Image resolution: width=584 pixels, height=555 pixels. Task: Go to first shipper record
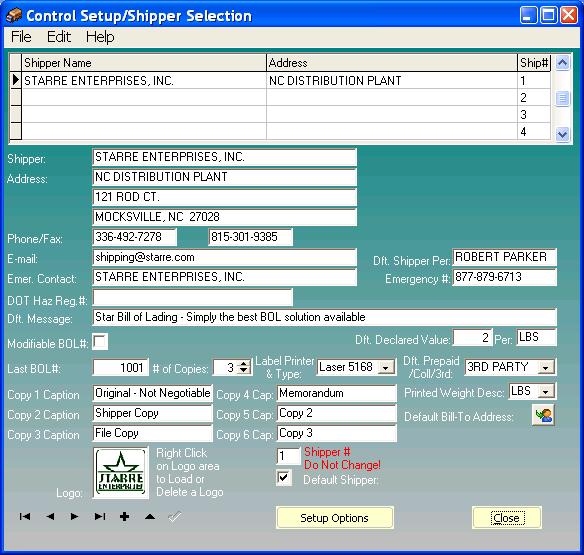25,516
